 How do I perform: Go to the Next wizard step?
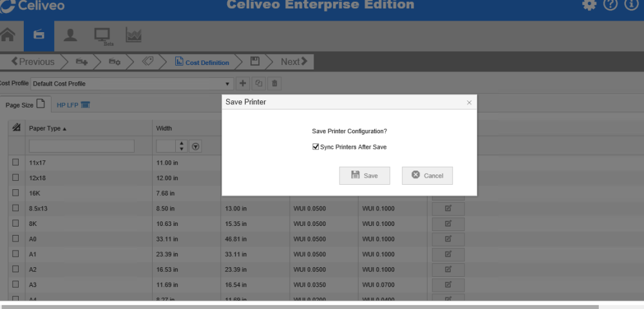(x=294, y=62)
